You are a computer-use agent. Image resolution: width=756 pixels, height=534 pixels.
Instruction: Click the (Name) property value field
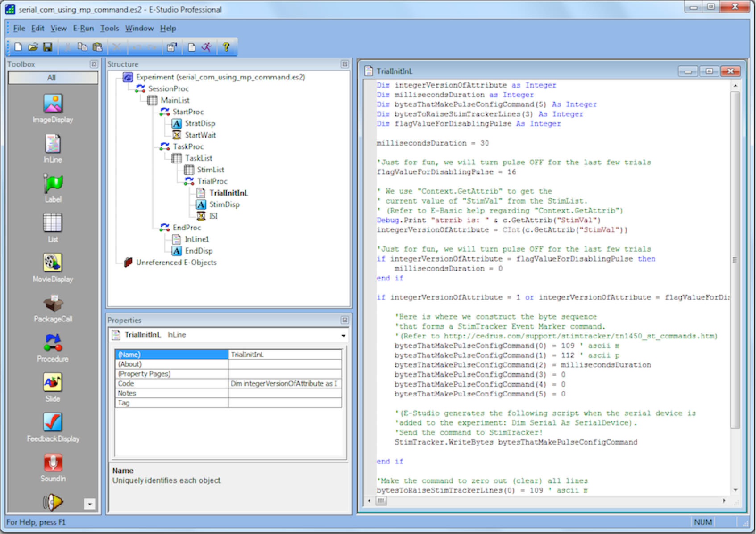click(284, 355)
